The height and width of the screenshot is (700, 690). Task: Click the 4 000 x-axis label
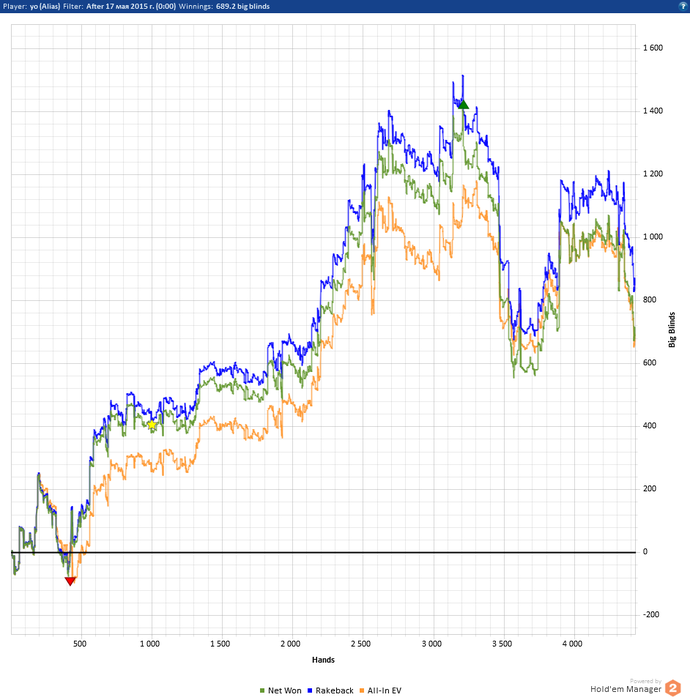pyautogui.click(x=572, y=644)
